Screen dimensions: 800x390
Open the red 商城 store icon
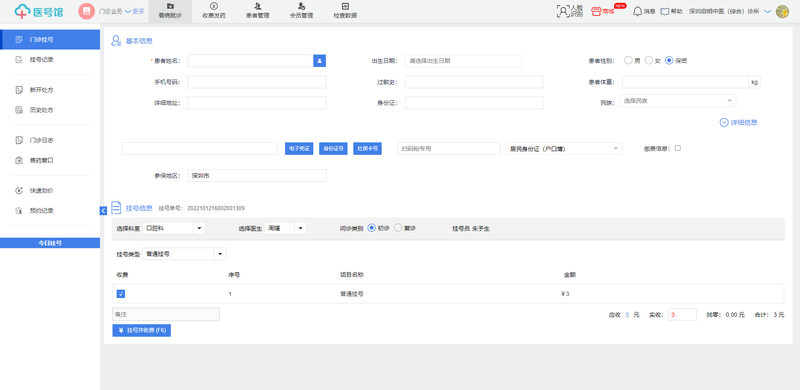coord(596,11)
